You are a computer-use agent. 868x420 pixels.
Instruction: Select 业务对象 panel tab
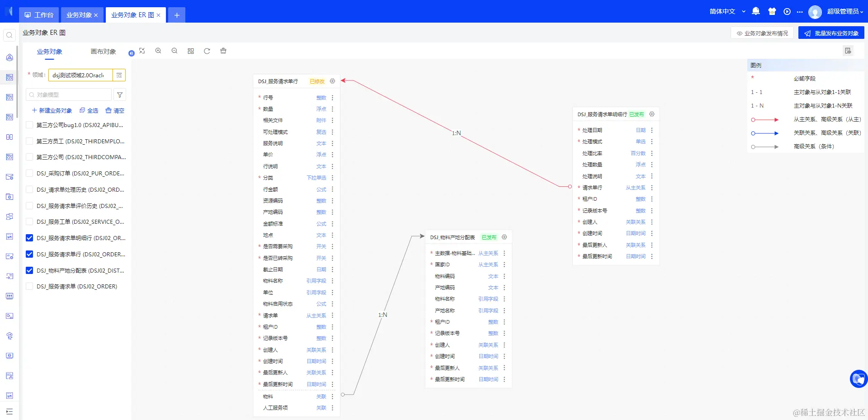coord(50,52)
